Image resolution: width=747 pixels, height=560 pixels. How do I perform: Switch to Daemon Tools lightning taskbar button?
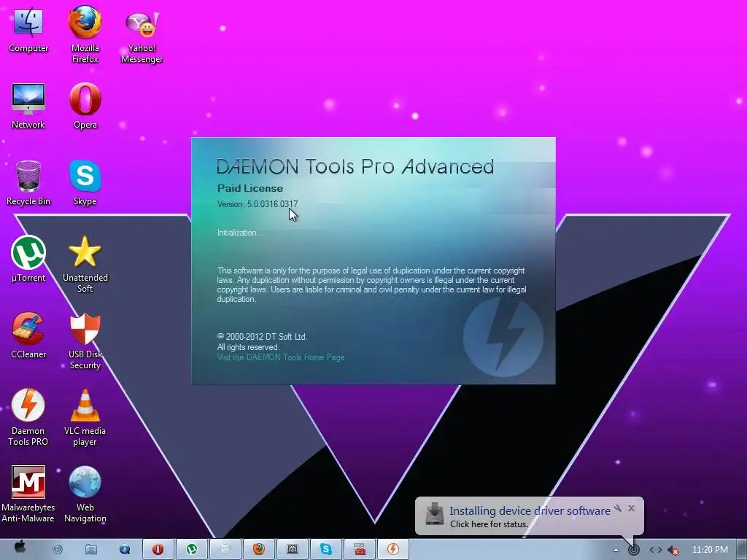[393, 549]
